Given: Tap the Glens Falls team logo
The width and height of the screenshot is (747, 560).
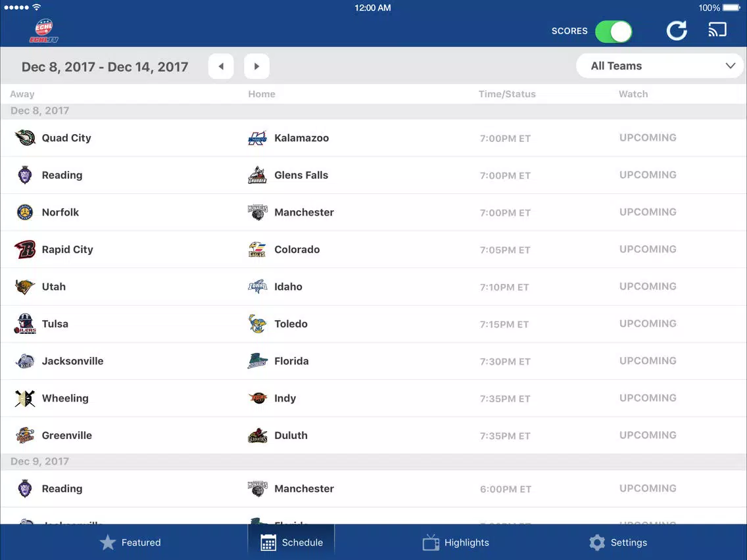Looking at the screenshot, I should click(x=258, y=175).
